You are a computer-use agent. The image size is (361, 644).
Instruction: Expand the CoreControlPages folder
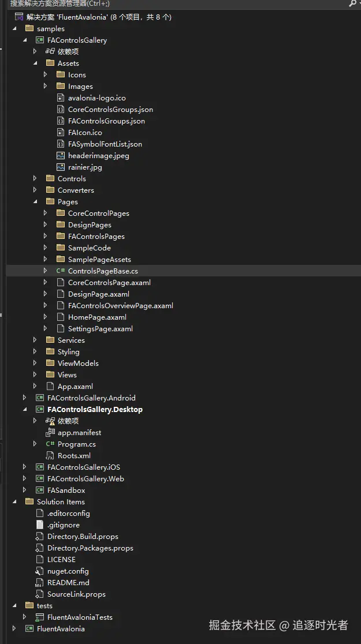[x=45, y=213]
